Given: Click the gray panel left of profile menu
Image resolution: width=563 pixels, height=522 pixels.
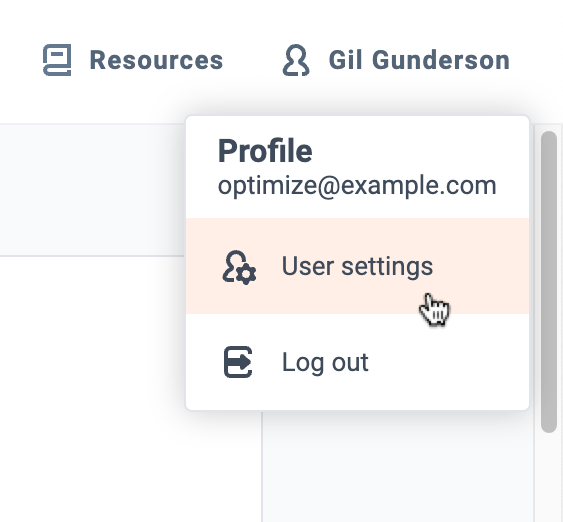Looking at the screenshot, I should coord(92,190).
